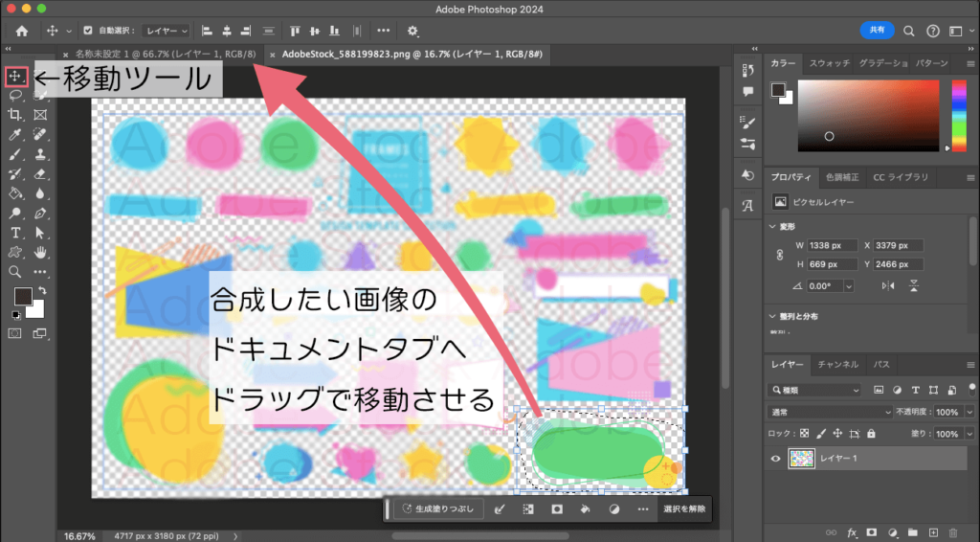The width and height of the screenshot is (980, 542).
Task: Toggle lock all padlock icon
Action: click(871, 433)
